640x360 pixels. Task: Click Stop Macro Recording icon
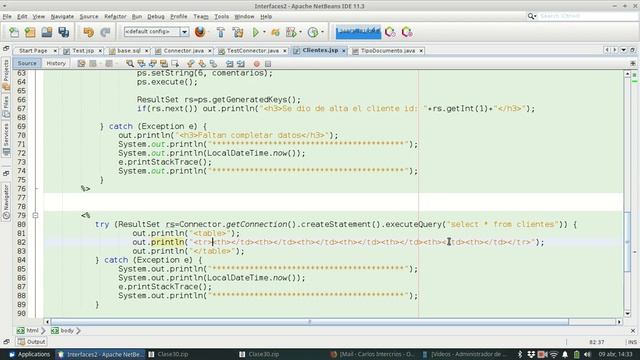point(268,64)
